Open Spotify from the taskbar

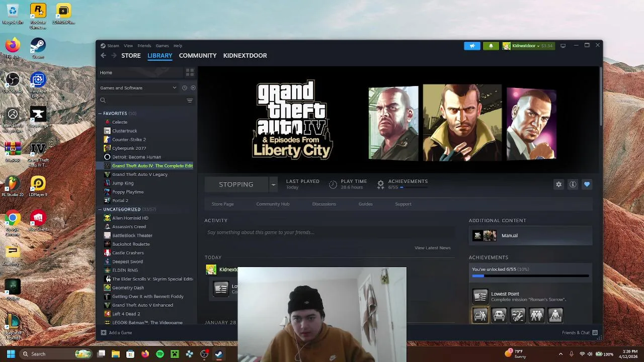click(x=160, y=354)
